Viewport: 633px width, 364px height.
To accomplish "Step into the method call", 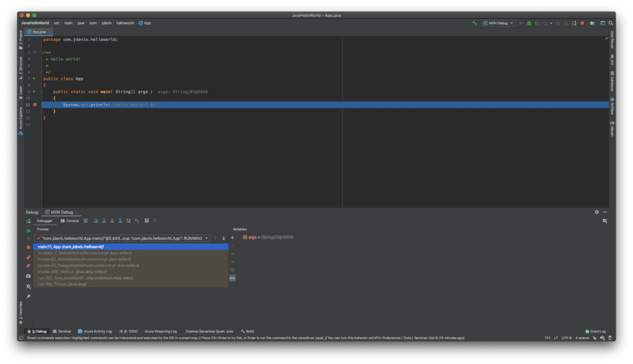I will pos(104,220).
